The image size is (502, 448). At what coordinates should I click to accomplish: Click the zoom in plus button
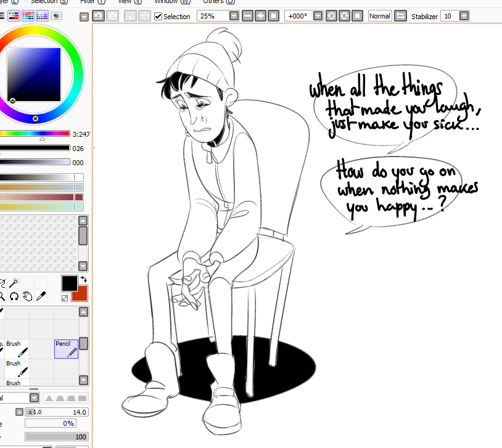260,16
